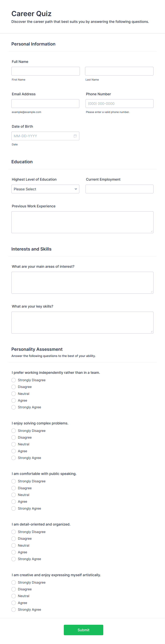Select the key skills text area
This screenshot has width=165, height=644.
tap(82, 322)
